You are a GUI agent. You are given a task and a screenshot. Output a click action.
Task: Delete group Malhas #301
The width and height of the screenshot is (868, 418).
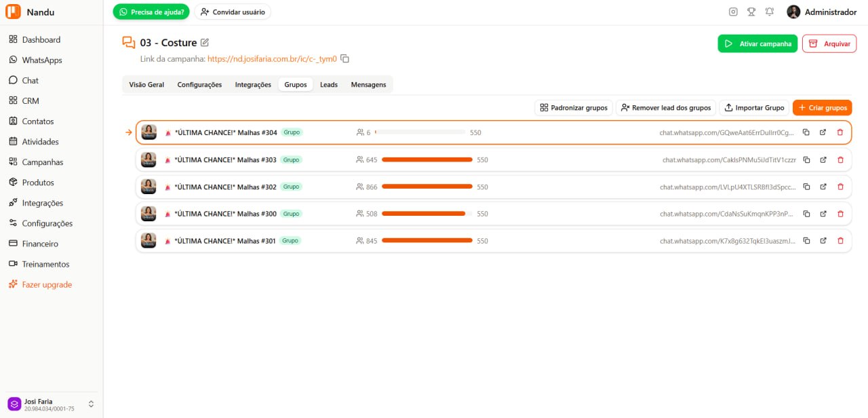tap(841, 241)
